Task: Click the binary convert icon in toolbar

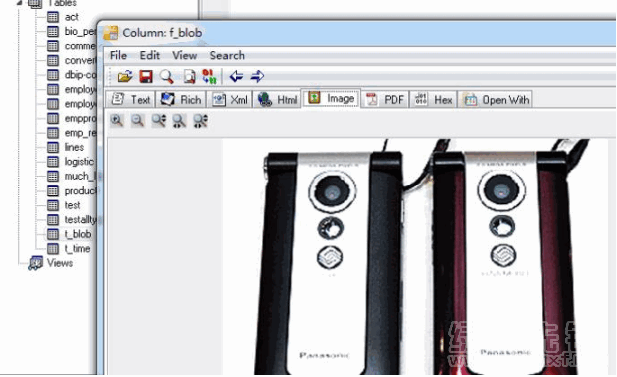Action: 209,76
